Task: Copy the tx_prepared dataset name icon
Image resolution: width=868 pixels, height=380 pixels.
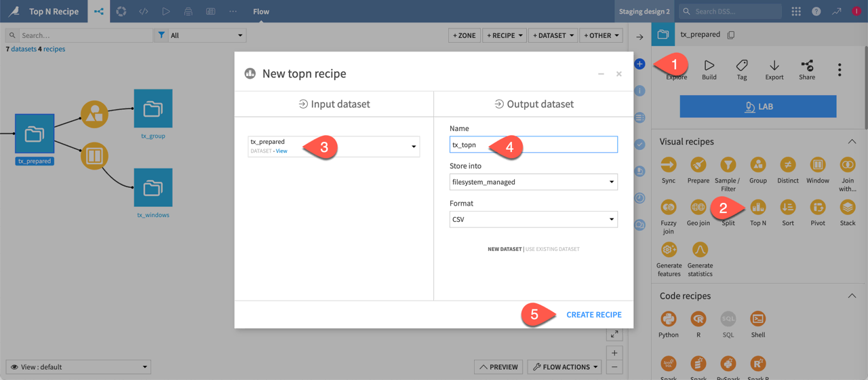Action: point(731,35)
